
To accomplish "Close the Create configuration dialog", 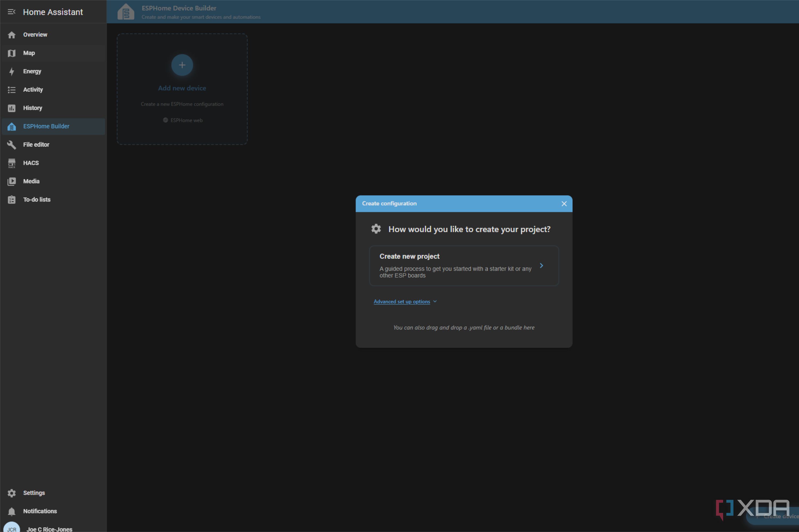I will pos(564,203).
